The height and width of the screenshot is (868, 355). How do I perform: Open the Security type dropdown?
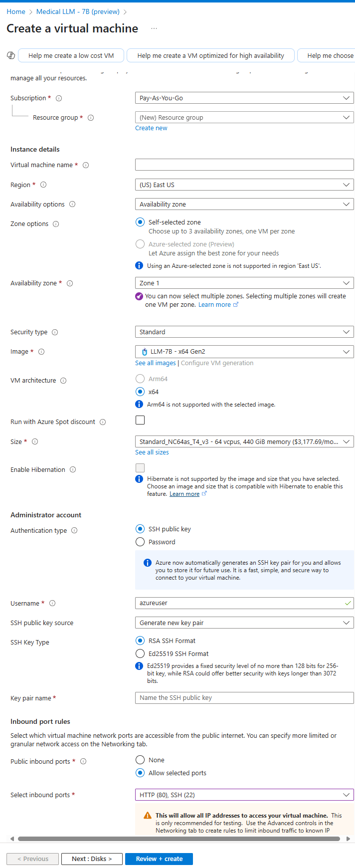click(x=244, y=332)
